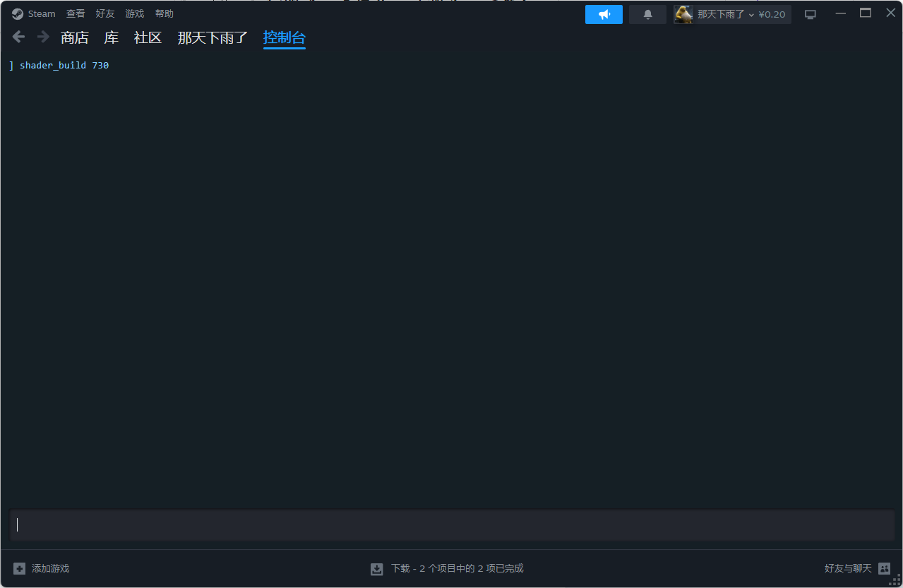Maximize the Steam window
This screenshot has height=588, width=903.
click(x=866, y=13)
